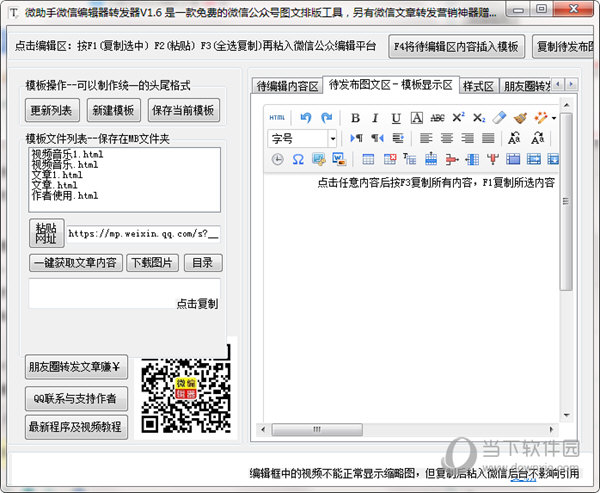Insert current time with clock icon
Image resolution: width=600 pixels, height=493 pixels.
coord(277,159)
